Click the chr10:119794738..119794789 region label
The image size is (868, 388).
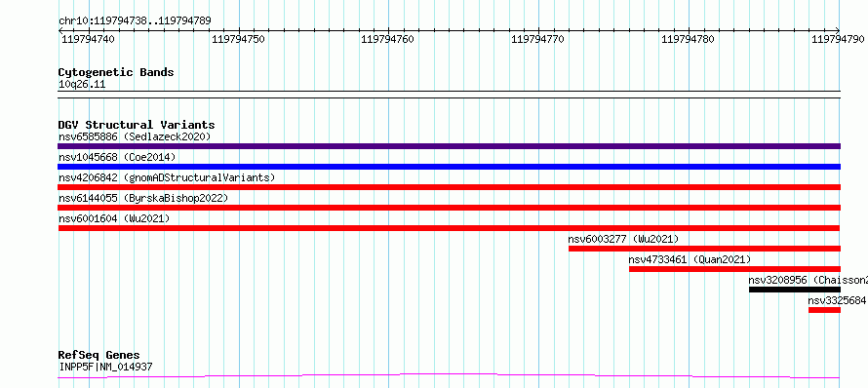point(135,21)
